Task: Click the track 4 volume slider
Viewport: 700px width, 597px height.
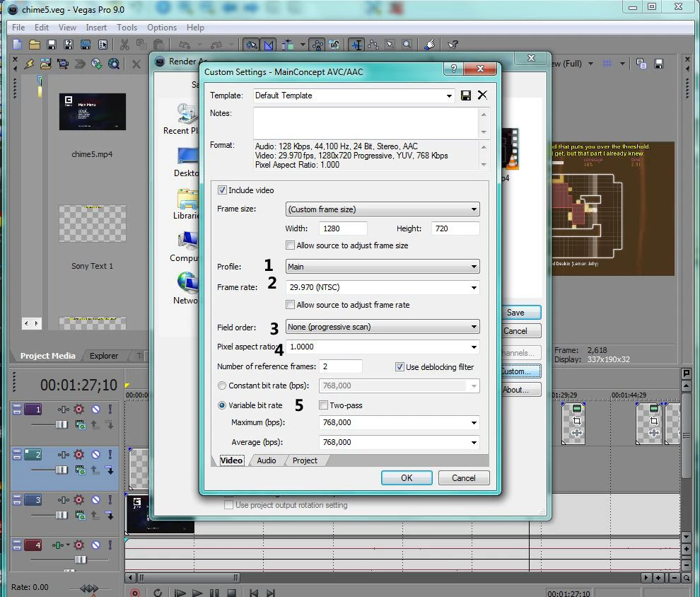Action: tap(80, 560)
